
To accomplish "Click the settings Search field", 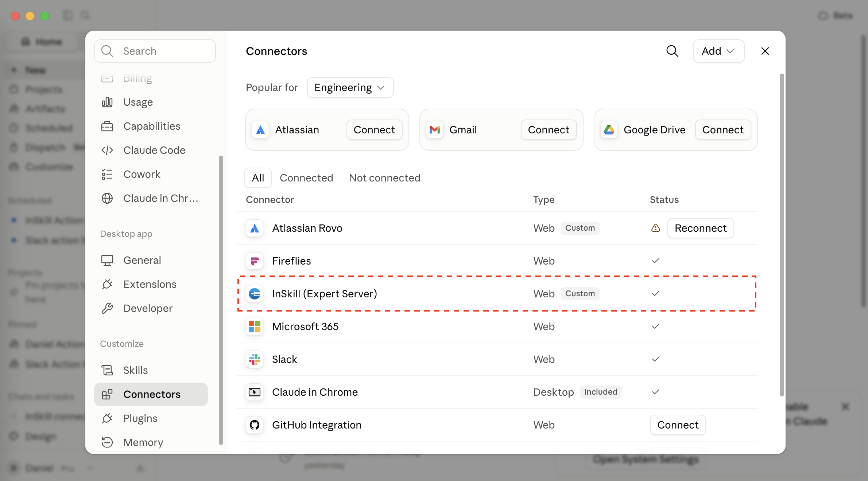I will click(x=155, y=51).
